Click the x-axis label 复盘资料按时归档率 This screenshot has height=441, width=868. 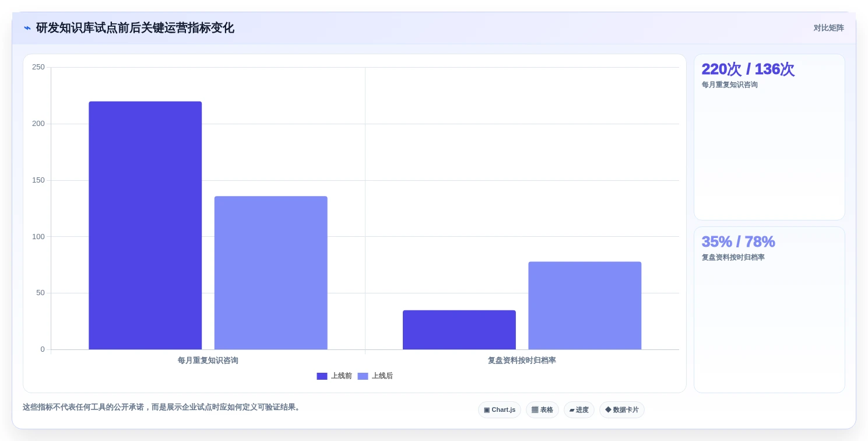[522, 360]
